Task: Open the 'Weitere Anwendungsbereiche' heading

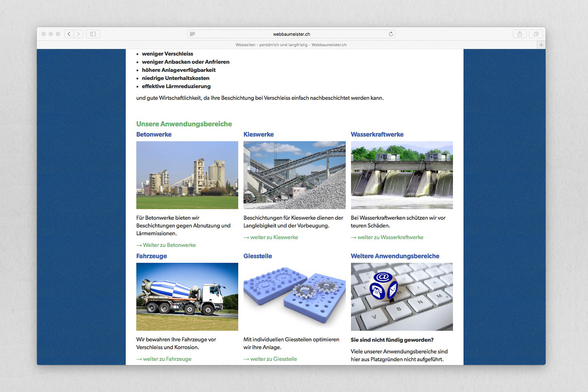Action: pyautogui.click(x=395, y=256)
